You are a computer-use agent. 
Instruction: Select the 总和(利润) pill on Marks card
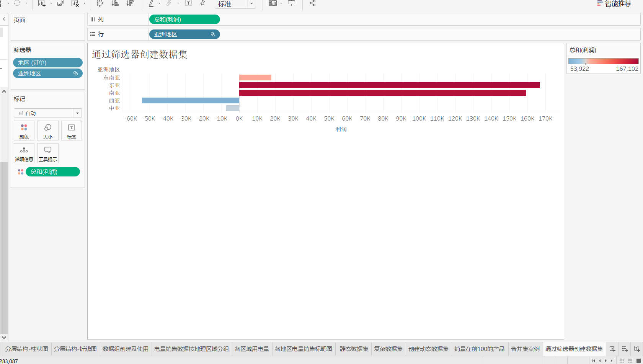(53, 172)
